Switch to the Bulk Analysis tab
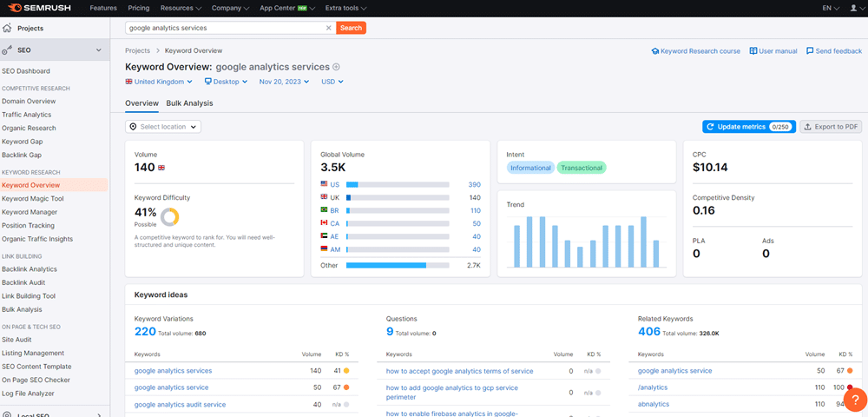Viewport: 868px width, 417px height. (189, 103)
